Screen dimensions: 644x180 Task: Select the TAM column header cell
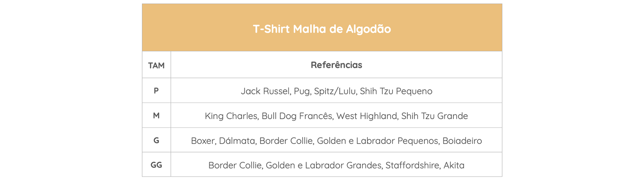[x=156, y=65]
